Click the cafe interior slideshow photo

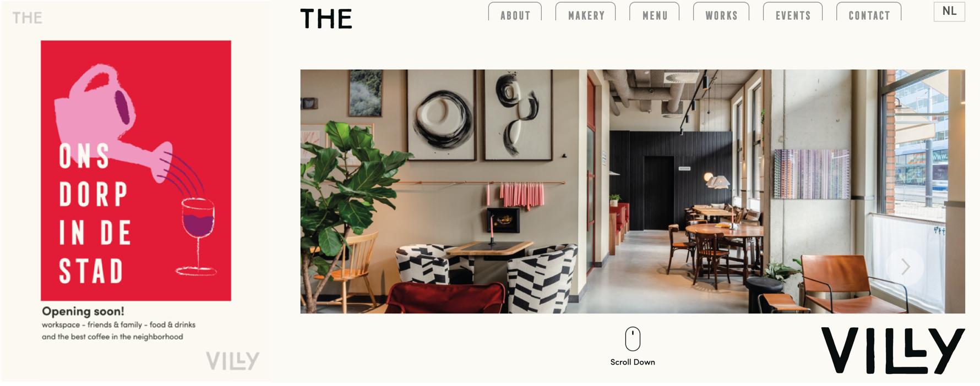(633, 191)
